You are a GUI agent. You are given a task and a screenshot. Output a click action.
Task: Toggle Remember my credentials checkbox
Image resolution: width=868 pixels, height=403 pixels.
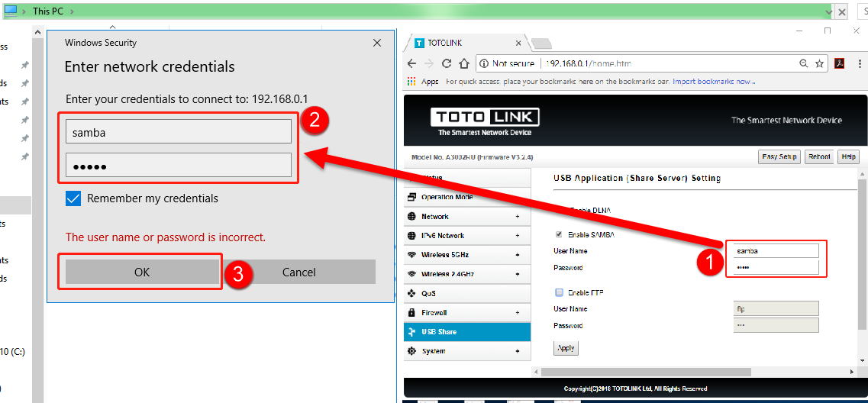(x=73, y=198)
